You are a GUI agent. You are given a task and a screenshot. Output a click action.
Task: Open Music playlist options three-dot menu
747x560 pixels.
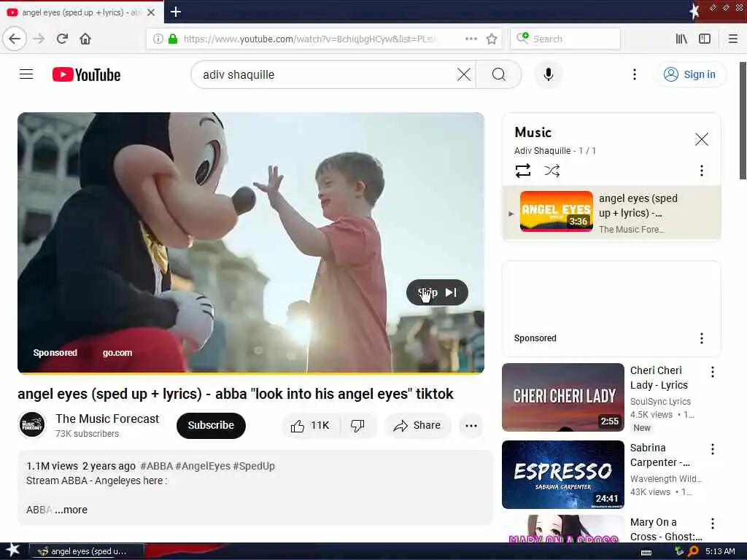pyautogui.click(x=701, y=171)
